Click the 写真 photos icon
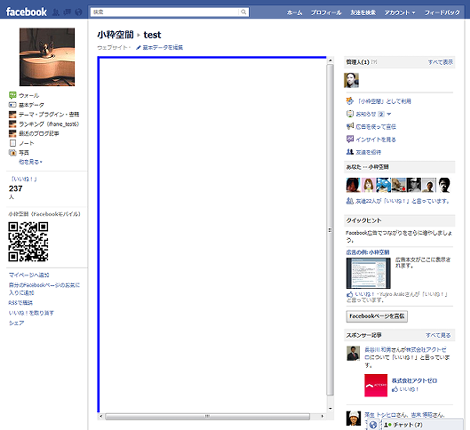Screen dimensions: 470x430 click(x=12, y=153)
